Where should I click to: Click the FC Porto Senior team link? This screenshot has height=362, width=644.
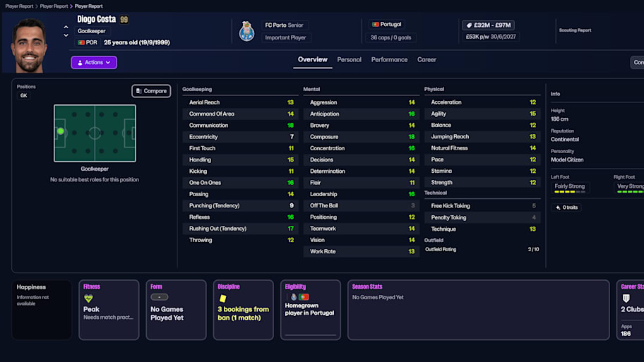pyautogui.click(x=284, y=25)
